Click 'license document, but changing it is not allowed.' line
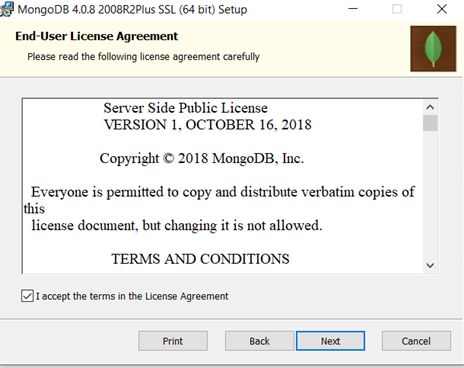 point(177,226)
